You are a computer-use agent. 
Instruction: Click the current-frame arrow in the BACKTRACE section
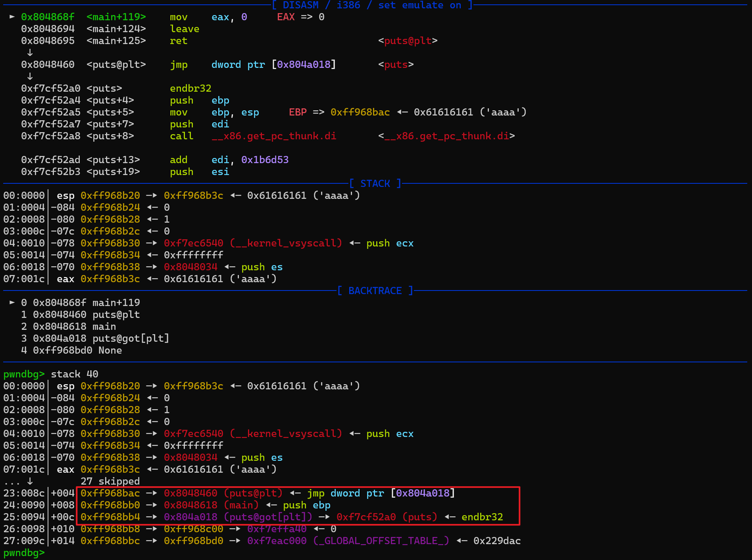tap(12, 302)
